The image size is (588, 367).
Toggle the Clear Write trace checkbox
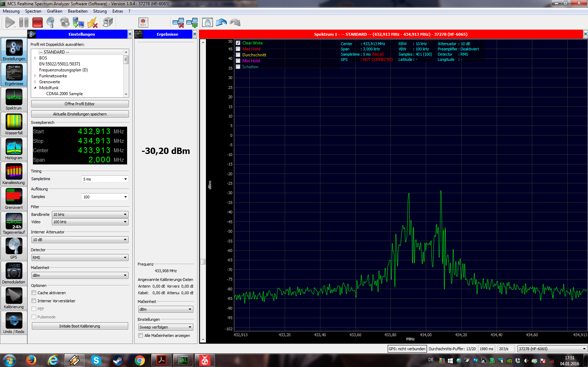tap(238, 43)
